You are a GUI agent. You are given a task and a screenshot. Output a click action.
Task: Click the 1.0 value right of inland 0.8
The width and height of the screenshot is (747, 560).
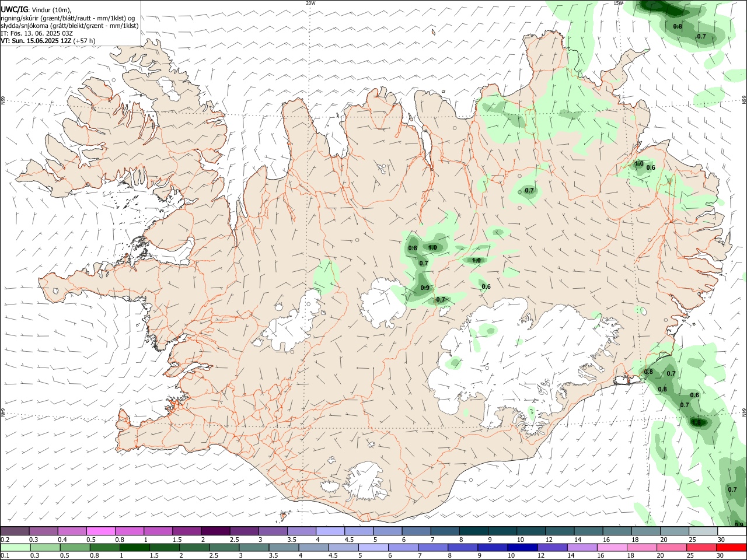point(432,248)
